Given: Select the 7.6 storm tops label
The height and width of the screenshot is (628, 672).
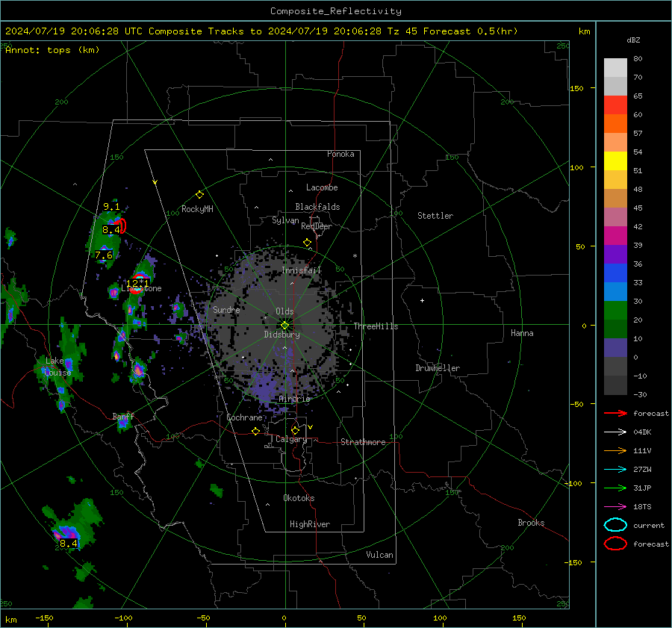Looking at the screenshot, I should 104,255.
